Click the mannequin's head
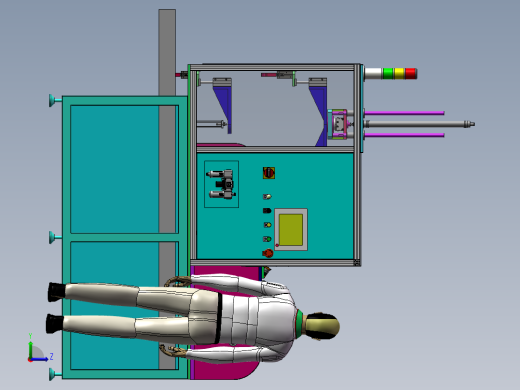This screenshot has height=390, width=520. [322, 326]
